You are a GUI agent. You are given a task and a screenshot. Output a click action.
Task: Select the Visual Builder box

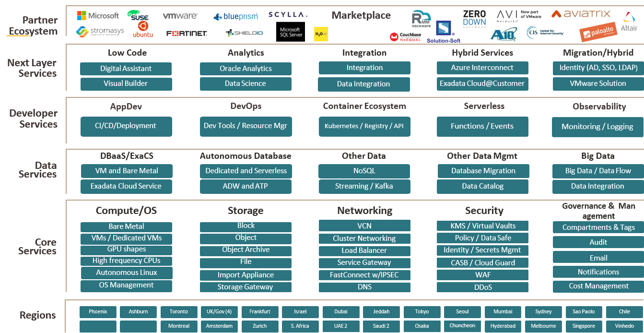click(x=126, y=83)
